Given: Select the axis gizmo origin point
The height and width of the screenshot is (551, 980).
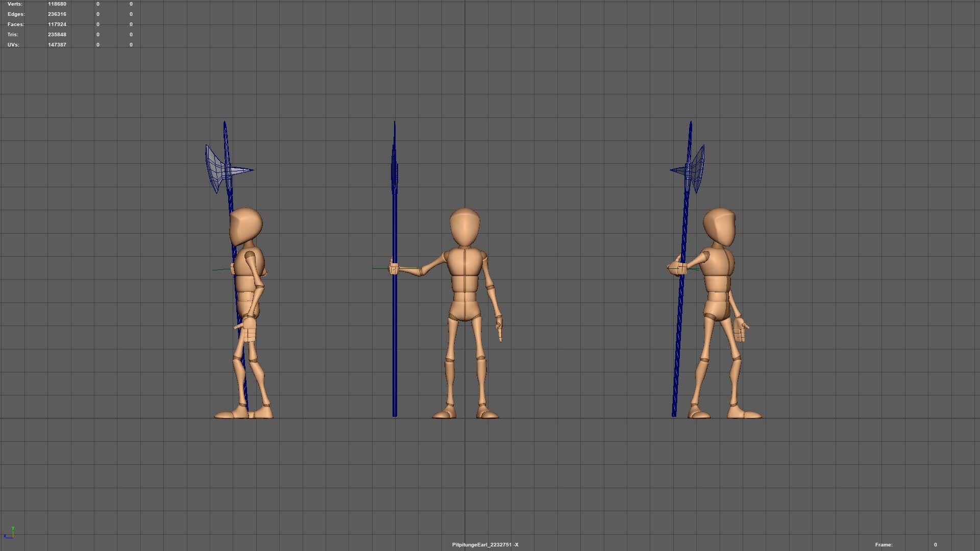Looking at the screenshot, I should (x=13, y=537).
